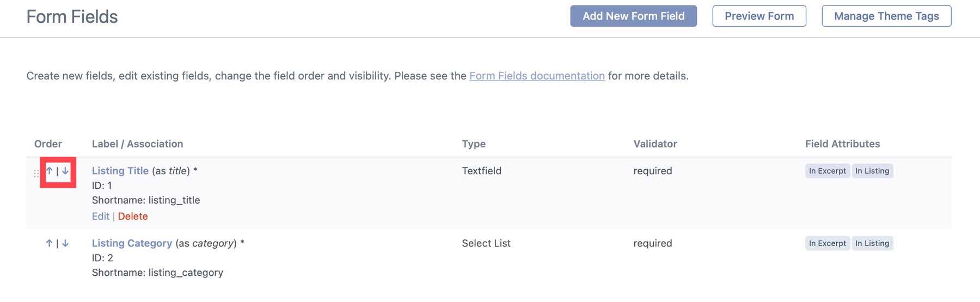This screenshot has width=980, height=302.
Task: Click Listing Title's In Excerpt badge
Action: (827, 171)
